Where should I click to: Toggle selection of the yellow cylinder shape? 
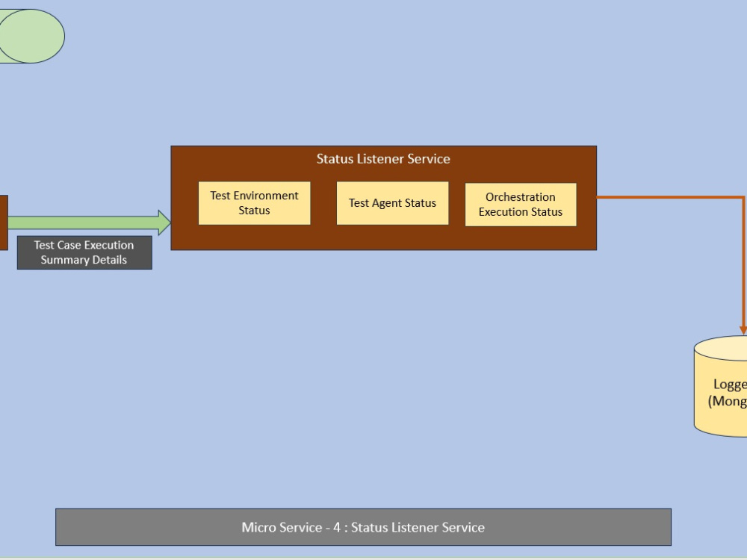pos(723,388)
